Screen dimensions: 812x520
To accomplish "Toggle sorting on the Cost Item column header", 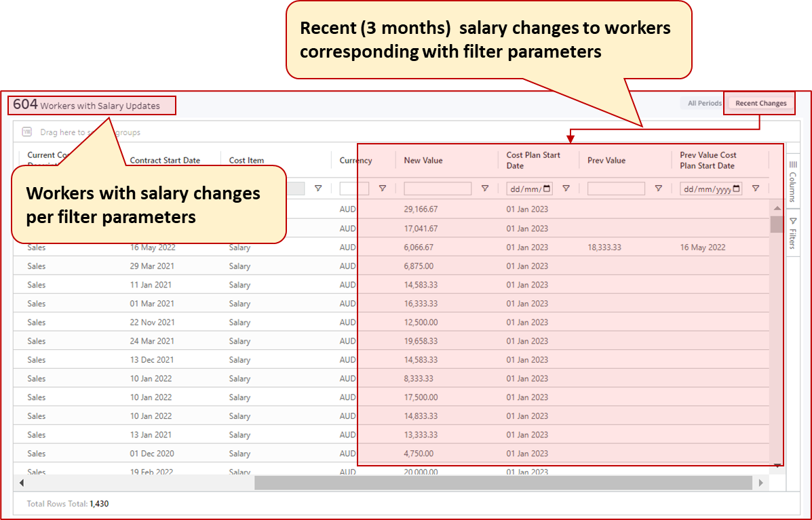I will 246,160.
